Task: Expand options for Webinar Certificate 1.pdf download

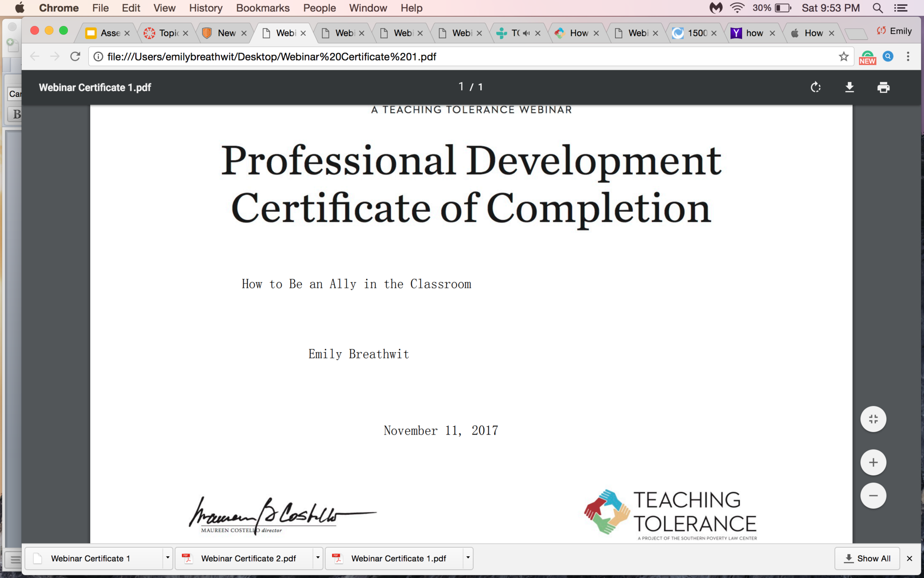Action: click(468, 558)
